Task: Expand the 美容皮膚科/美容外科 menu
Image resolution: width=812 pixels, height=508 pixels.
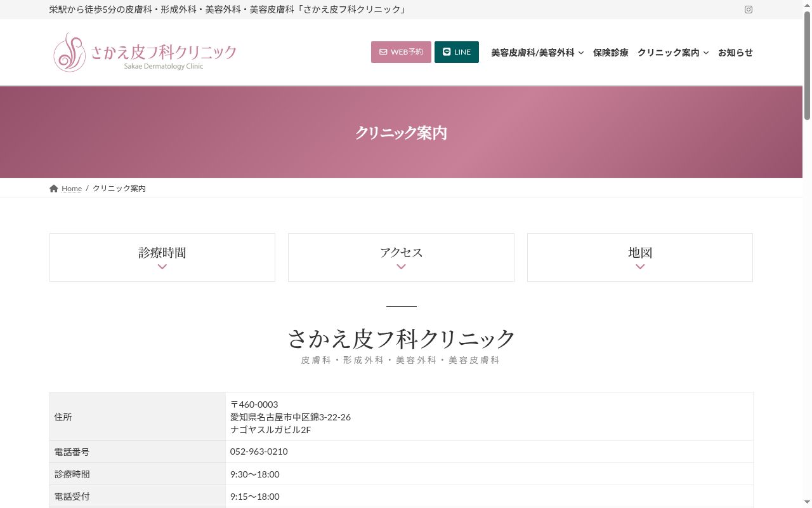Action: pyautogui.click(x=537, y=53)
